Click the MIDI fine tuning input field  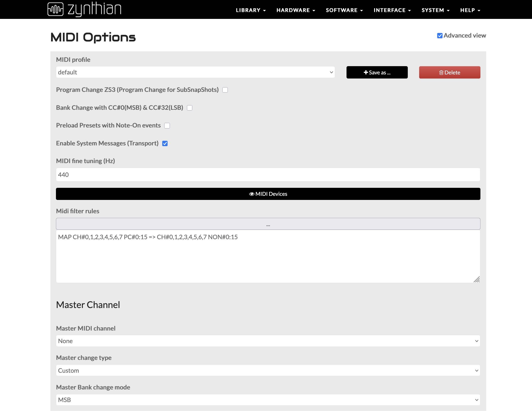pos(268,174)
